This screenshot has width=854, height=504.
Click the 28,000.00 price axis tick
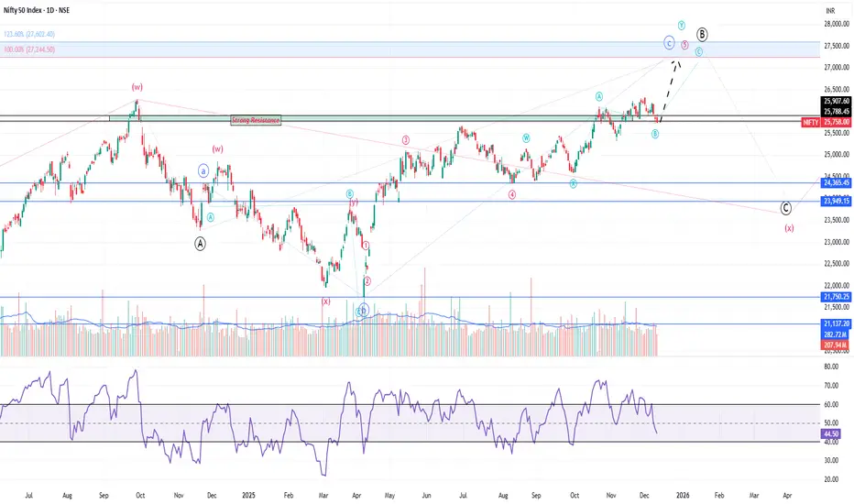837,24
